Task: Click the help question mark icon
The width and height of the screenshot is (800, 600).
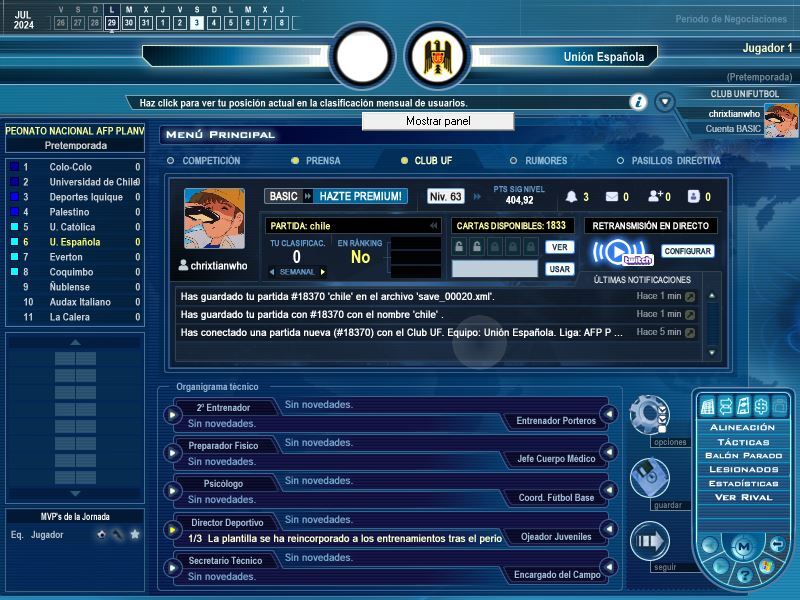Action: pos(743,575)
